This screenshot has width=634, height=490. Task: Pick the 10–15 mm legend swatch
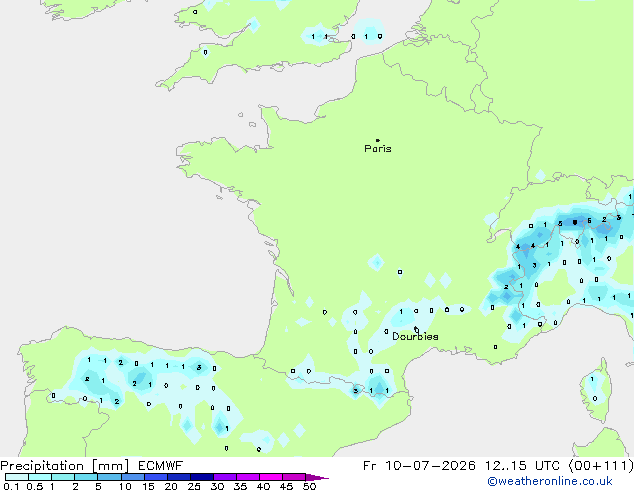coord(132,477)
